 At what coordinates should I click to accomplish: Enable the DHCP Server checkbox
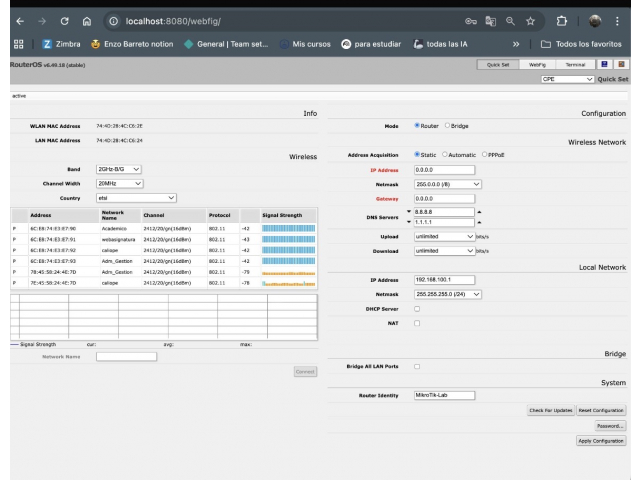[417, 308]
